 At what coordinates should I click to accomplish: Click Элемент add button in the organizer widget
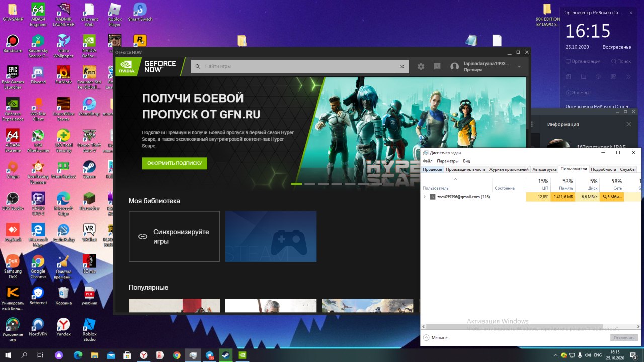pyautogui.click(x=578, y=93)
